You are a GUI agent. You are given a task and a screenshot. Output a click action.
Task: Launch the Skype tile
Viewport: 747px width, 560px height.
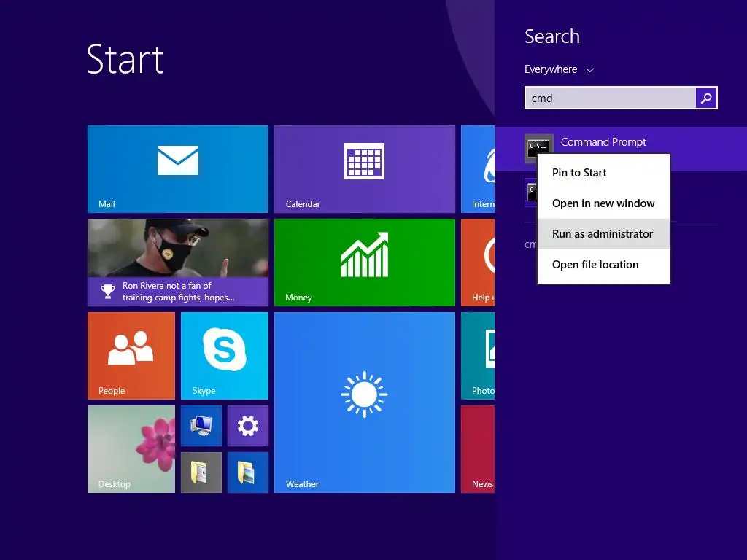(x=225, y=356)
